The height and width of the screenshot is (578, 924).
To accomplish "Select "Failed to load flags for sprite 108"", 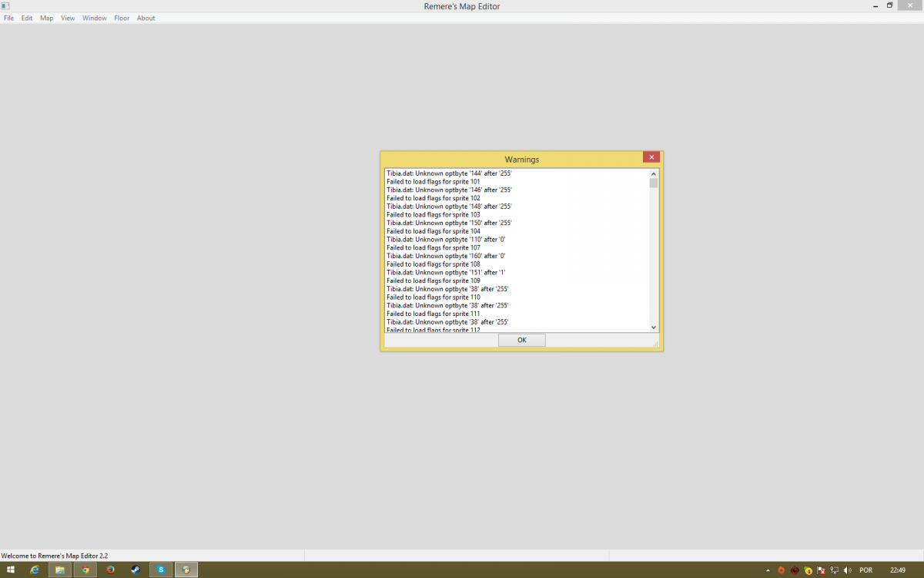I will click(433, 264).
